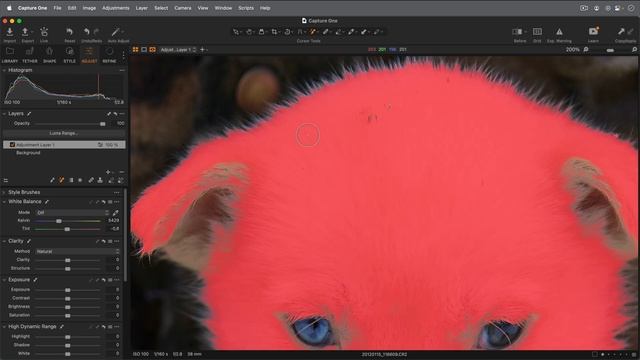Click the Tint slider handle
Viewport: 640px width, 360px height.
tap(67, 229)
